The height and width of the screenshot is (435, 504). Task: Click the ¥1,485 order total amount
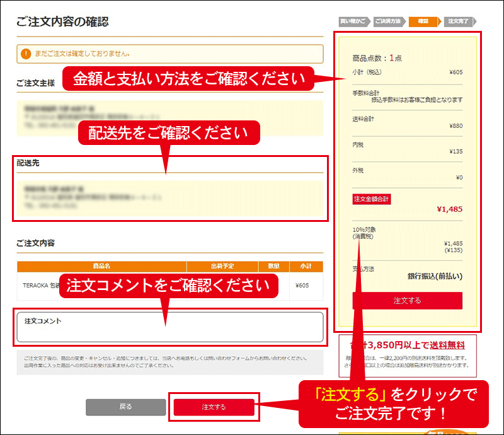click(449, 210)
